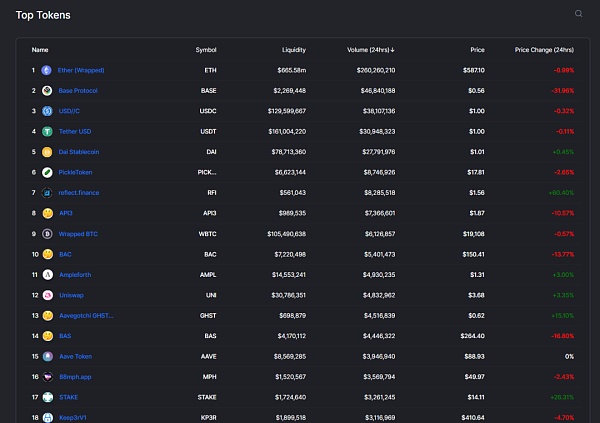Click the search magnifier icon

(x=579, y=14)
